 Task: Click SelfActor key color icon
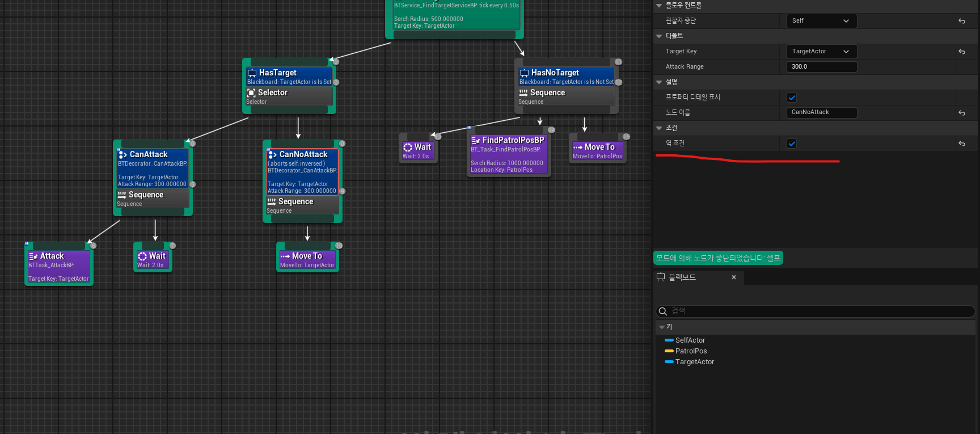coord(669,340)
